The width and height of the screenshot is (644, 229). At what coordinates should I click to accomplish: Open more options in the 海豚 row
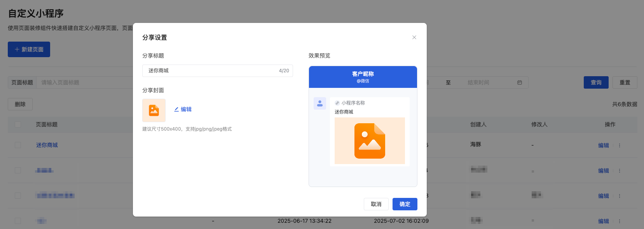620,145
